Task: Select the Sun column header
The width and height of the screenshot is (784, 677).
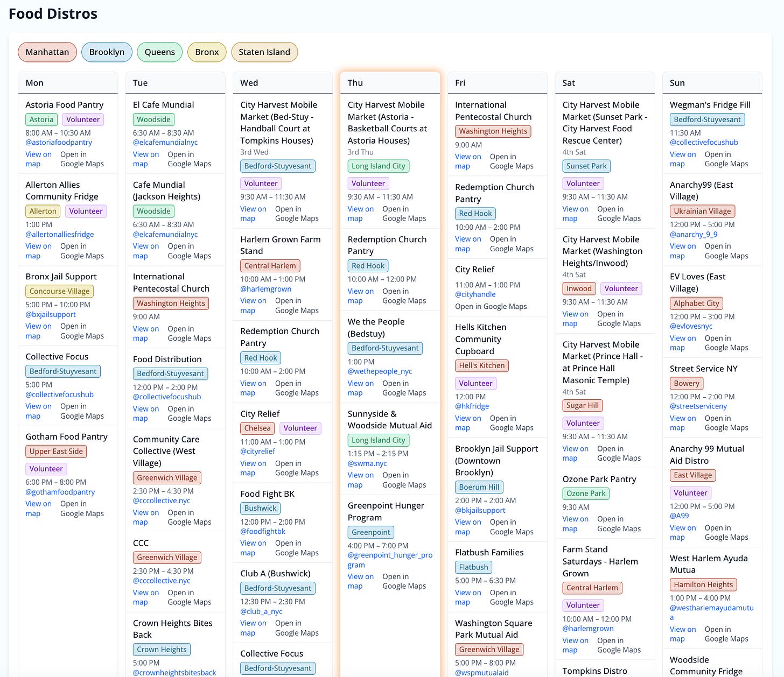Action: [x=712, y=83]
